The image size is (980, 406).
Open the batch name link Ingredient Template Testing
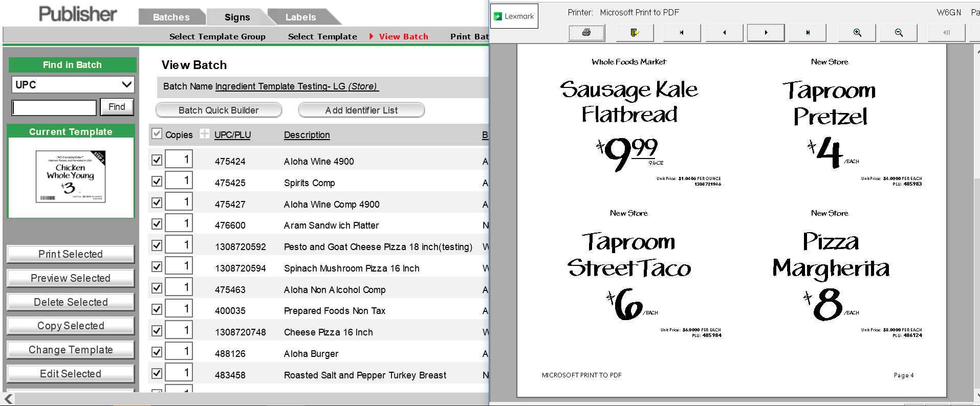pyautogui.click(x=297, y=86)
